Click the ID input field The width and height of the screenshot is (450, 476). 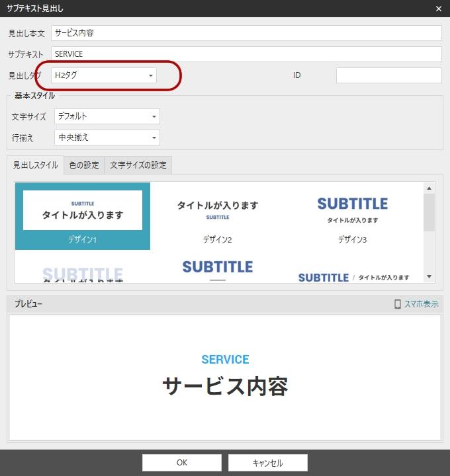click(x=388, y=75)
